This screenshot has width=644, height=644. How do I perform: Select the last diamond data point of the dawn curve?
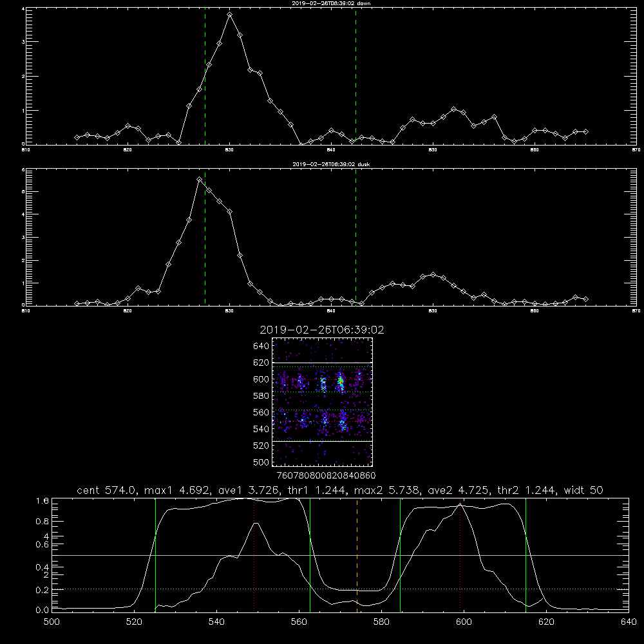(585, 132)
